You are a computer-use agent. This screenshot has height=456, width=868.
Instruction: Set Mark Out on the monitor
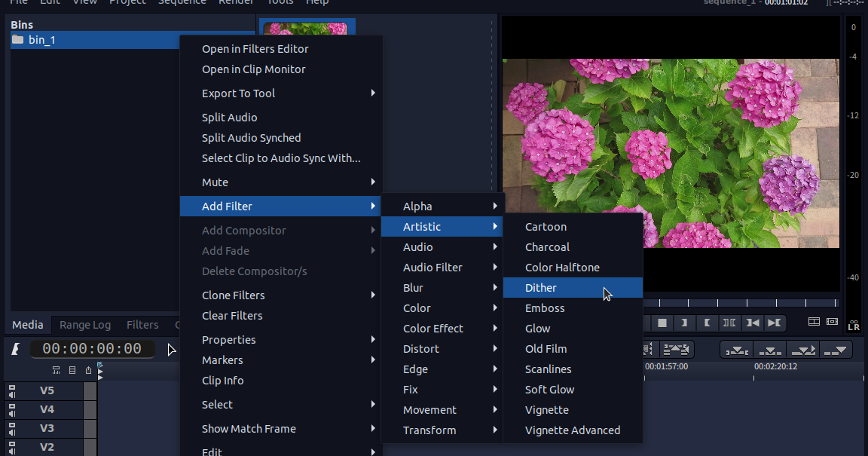(x=707, y=323)
